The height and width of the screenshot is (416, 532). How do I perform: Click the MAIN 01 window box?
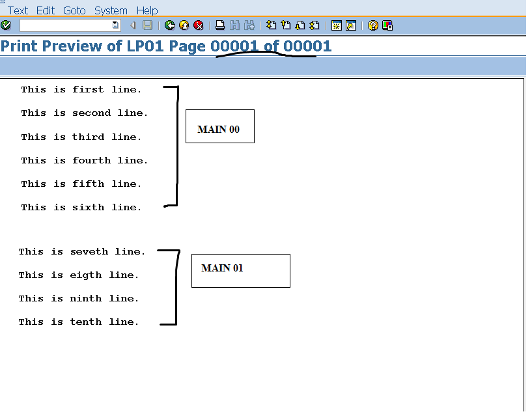point(240,270)
